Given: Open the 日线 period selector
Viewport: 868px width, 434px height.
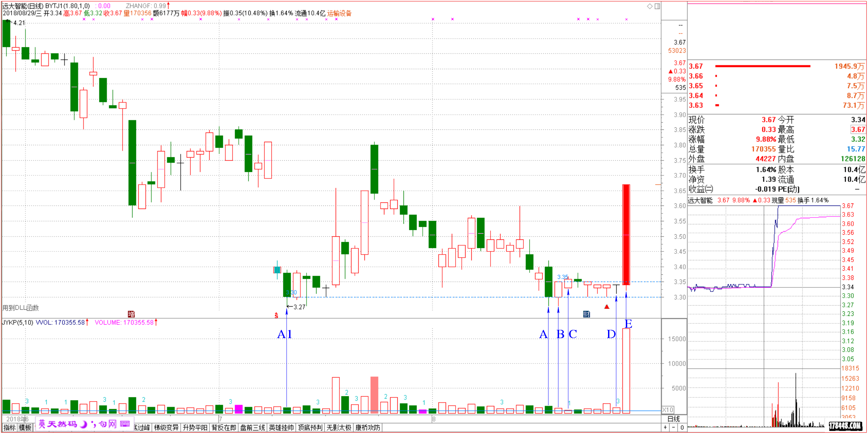Looking at the screenshot, I should click(673, 419).
